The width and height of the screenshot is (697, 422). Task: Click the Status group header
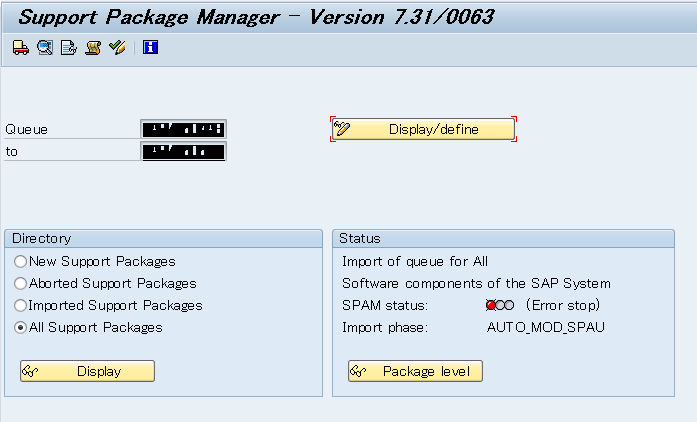tap(503, 238)
